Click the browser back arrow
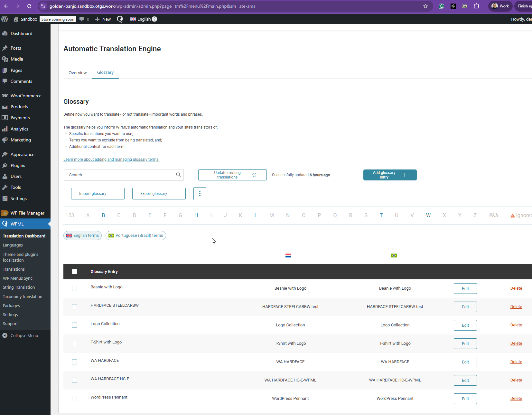 pos(6,6)
